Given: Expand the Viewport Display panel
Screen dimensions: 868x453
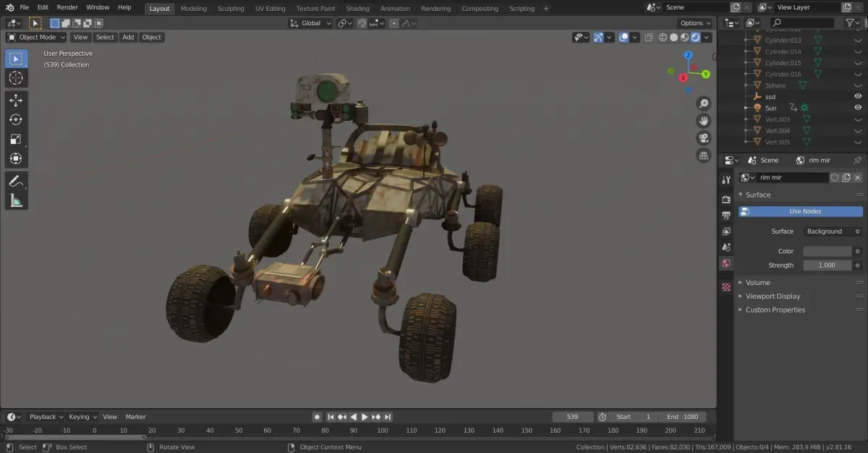Looking at the screenshot, I should tap(773, 296).
